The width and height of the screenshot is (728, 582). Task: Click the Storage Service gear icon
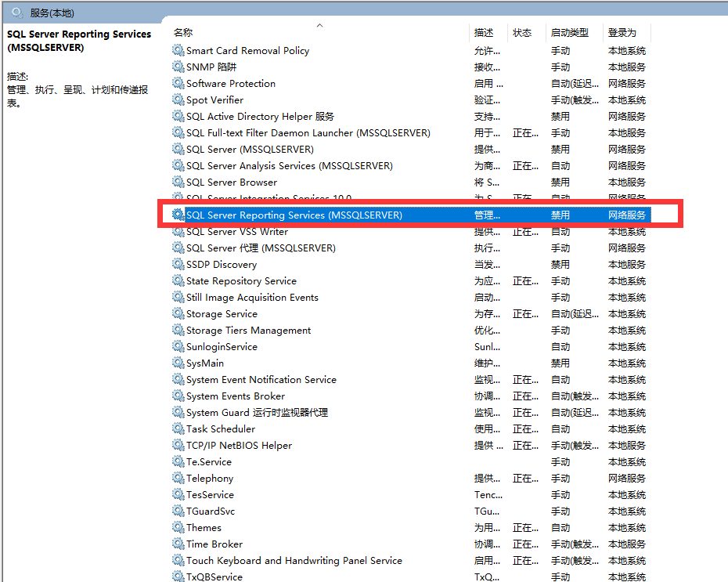coord(178,313)
